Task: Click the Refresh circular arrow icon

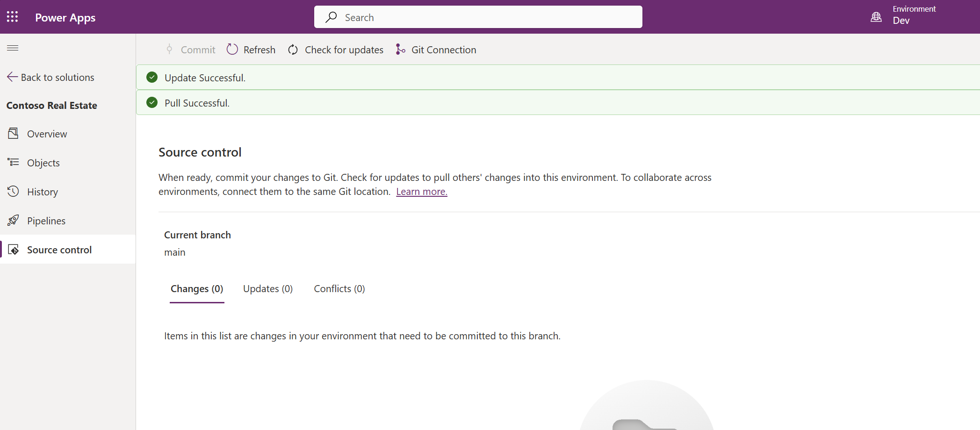Action: (x=232, y=50)
